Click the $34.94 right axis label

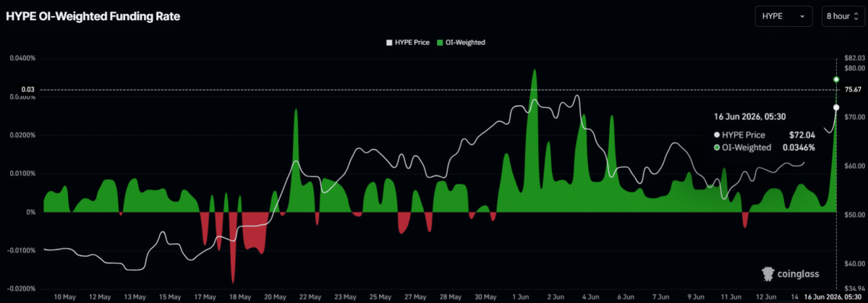tap(854, 289)
